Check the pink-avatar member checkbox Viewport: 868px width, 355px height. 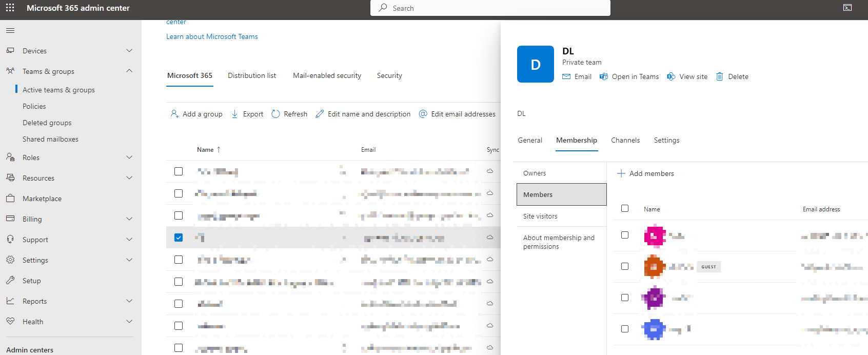coord(625,235)
